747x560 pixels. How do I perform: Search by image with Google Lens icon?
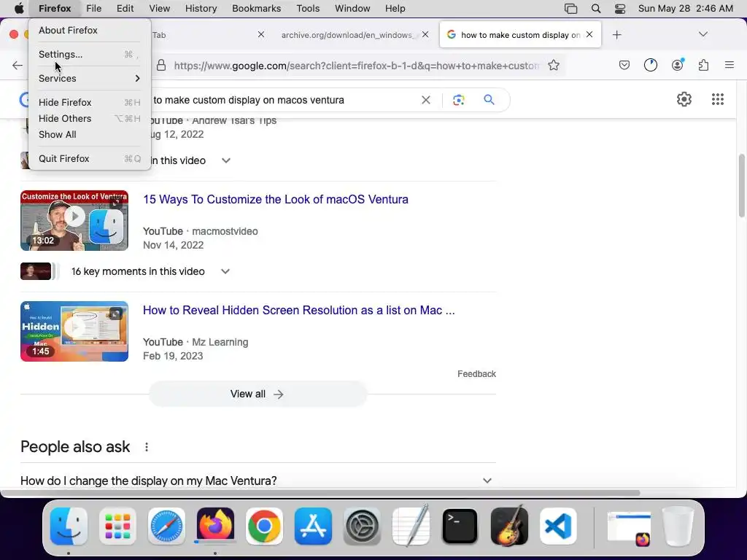tap(458, 100)
